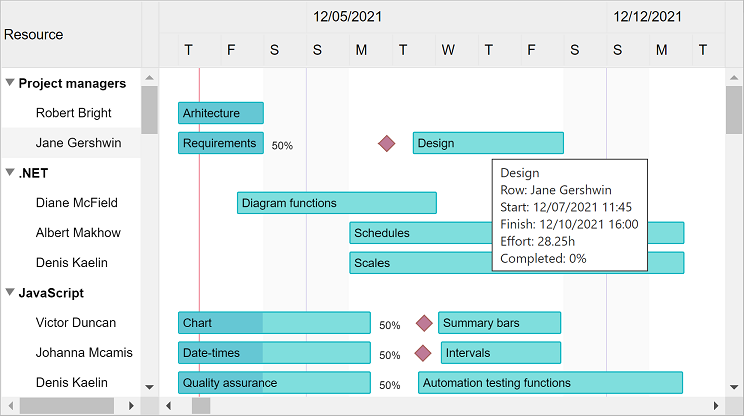Click the Automation testing functions bar
744x416 pixels.
tap(550, 383)
